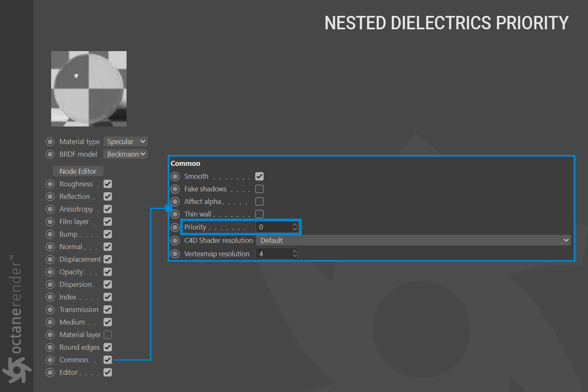
Task: Click the circle icon next to Medium
Action: pos(50,322)
